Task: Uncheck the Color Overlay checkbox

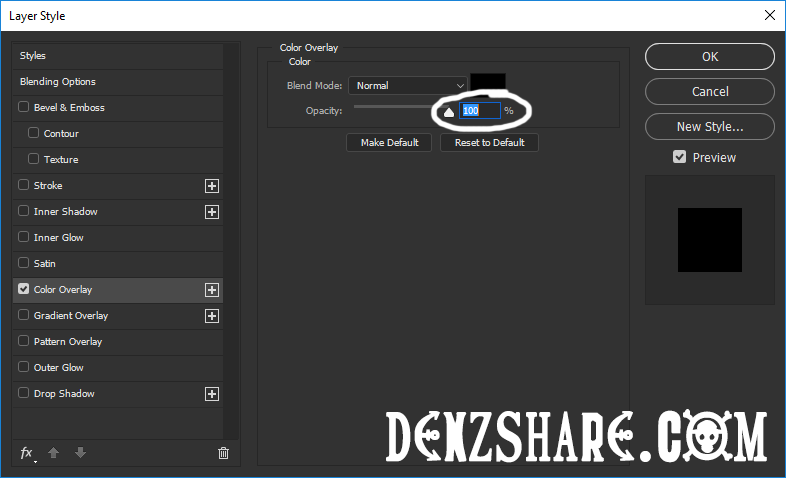Action: click(x=24, y=289)
